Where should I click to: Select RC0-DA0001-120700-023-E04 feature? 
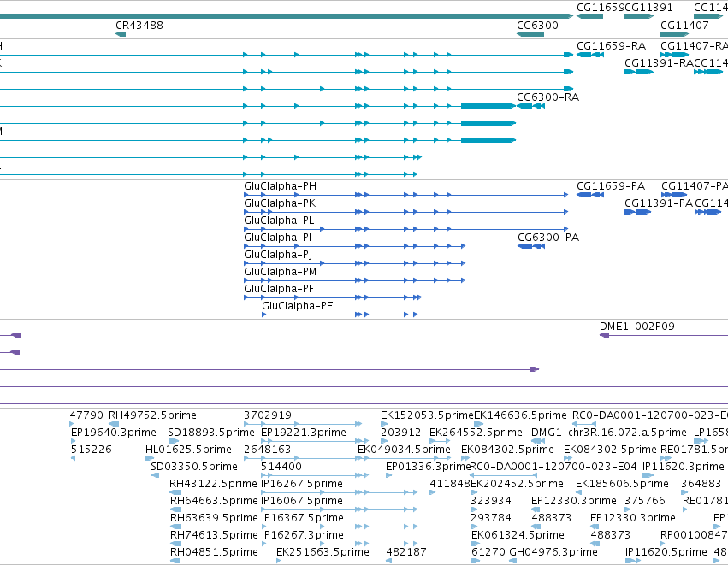504,475
